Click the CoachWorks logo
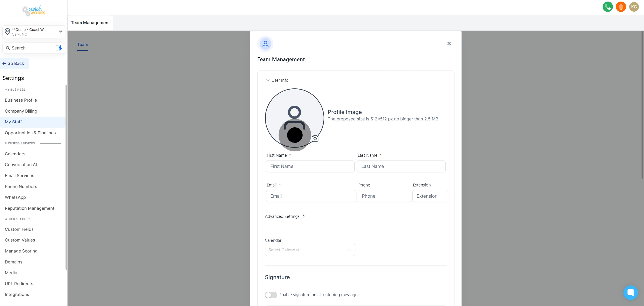 tap(34, 11)
